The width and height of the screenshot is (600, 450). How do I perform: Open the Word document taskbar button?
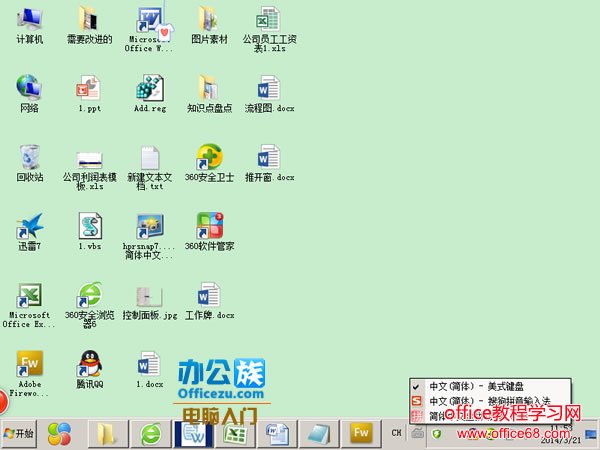277,434
